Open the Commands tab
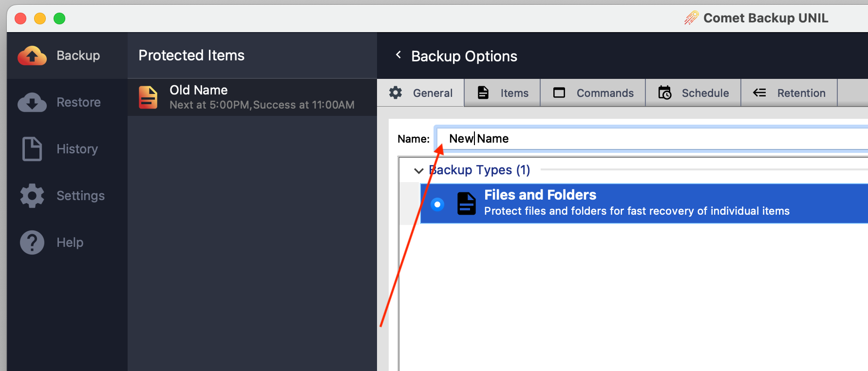This screenshot has height=371, width=868. [593, 93]
